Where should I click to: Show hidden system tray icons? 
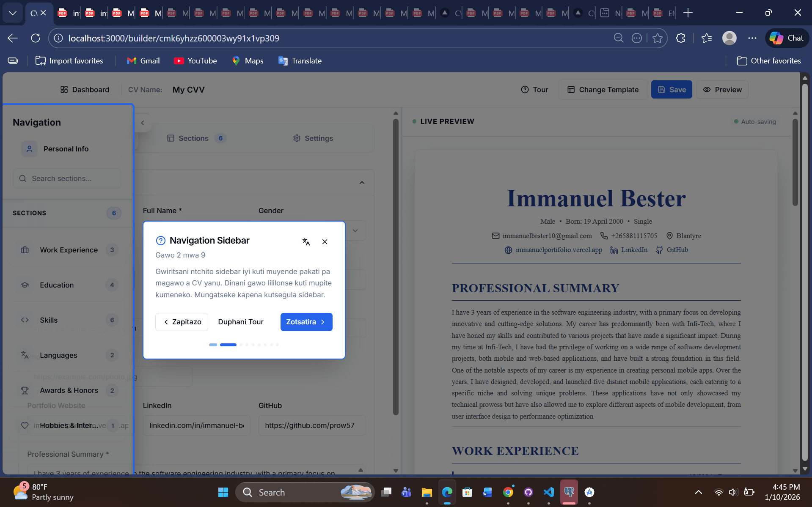click(698, 492)
